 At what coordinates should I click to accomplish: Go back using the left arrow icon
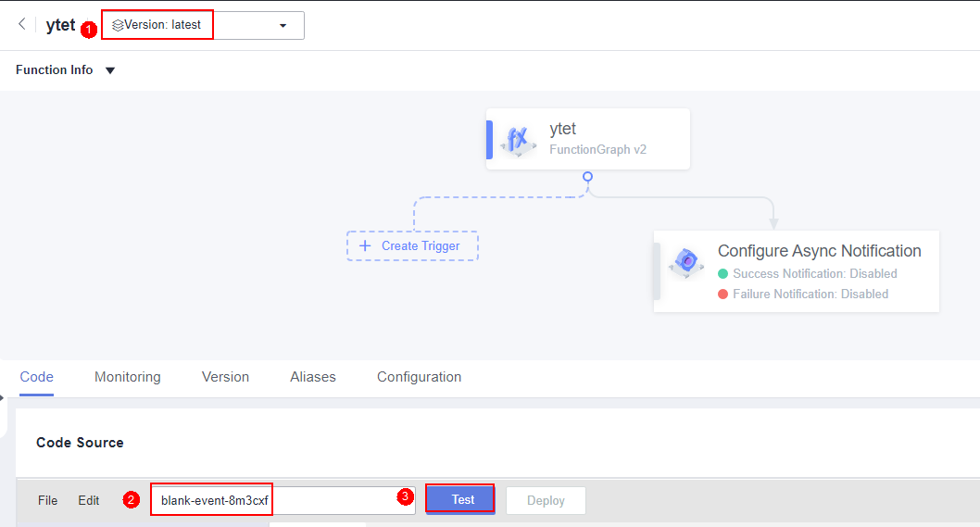coord(22,24)
